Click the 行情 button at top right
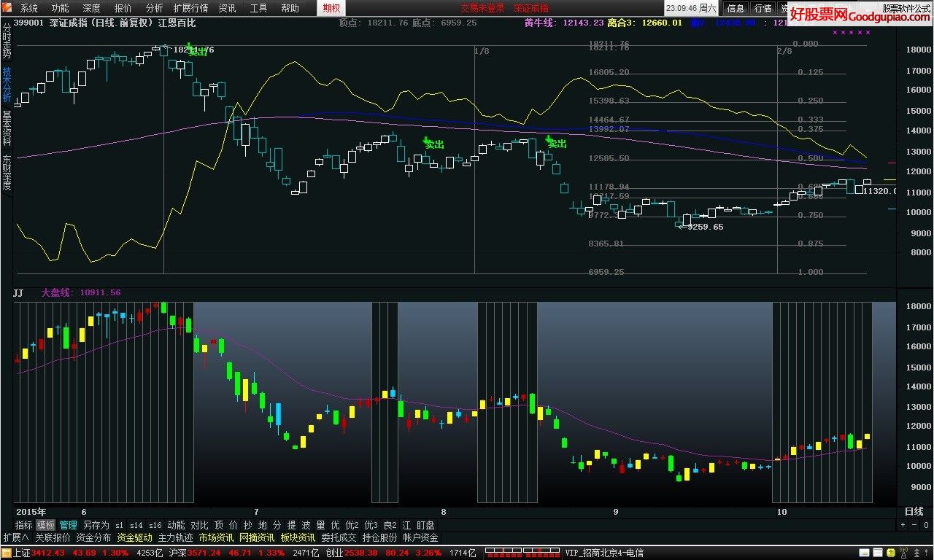 point(763,8)
